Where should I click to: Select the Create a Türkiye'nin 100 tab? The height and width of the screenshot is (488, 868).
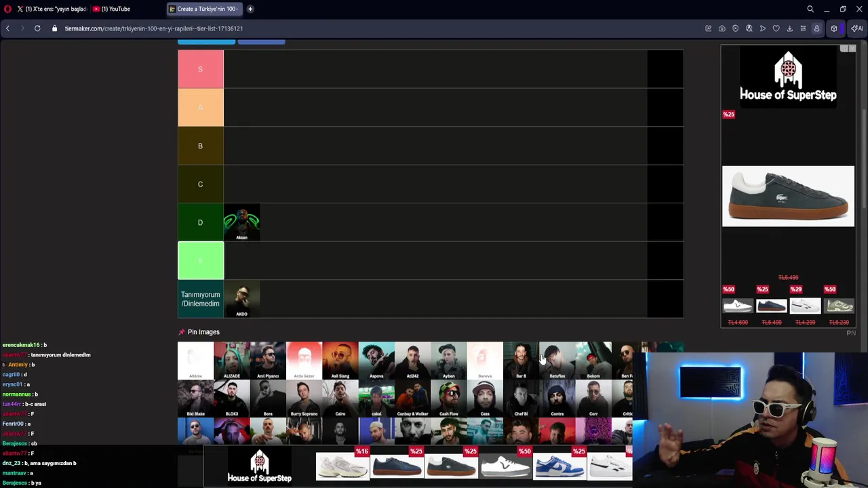206,9
